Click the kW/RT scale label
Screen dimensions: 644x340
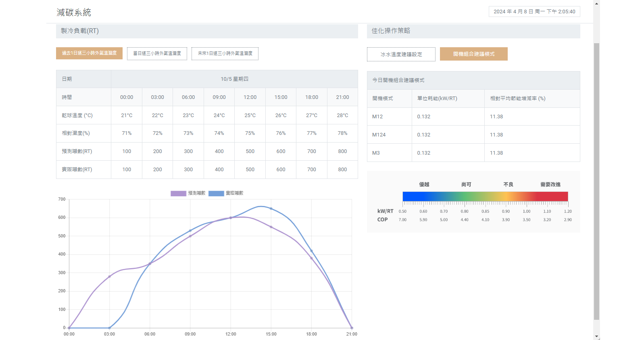click(385, 211)
